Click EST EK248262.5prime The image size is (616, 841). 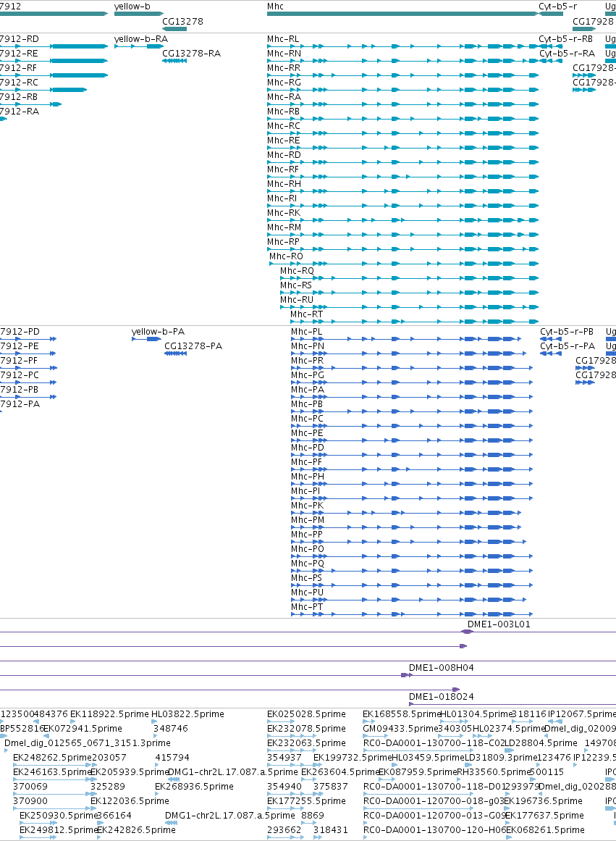pos(53,758)
